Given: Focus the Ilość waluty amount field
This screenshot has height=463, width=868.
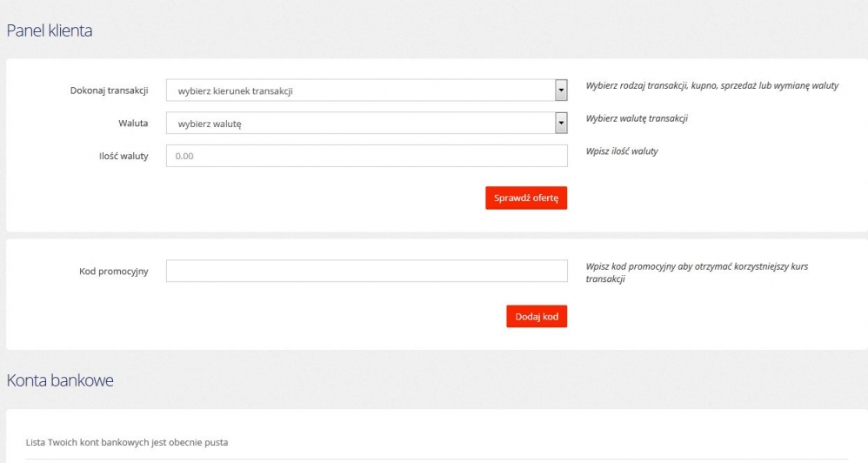Looking at the screenshot, I should [366, 156].
